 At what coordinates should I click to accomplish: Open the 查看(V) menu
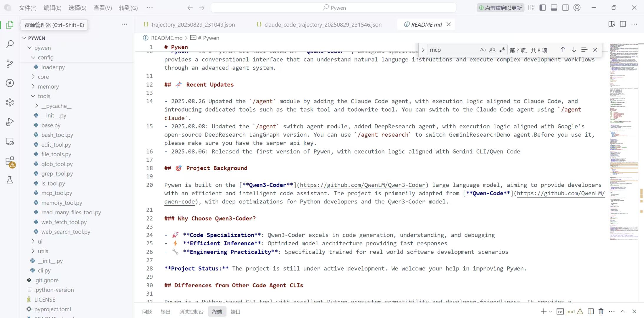(x=103, y=8)
